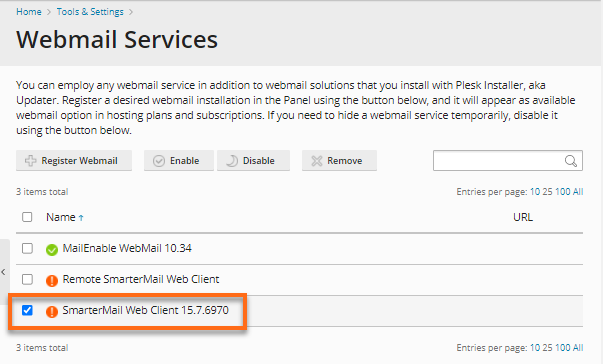Set top entries per page to 100

tap(563, 191)
